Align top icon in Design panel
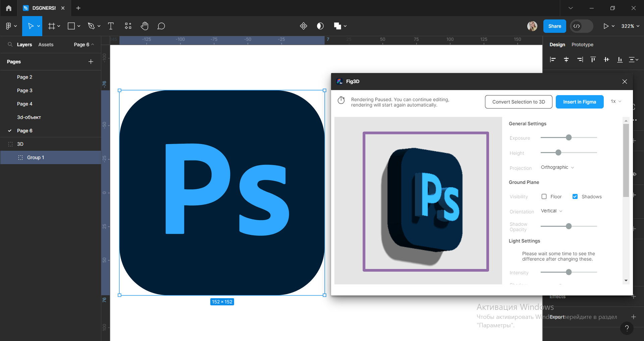This screenshot has width=644, height=341. [593, 60]
